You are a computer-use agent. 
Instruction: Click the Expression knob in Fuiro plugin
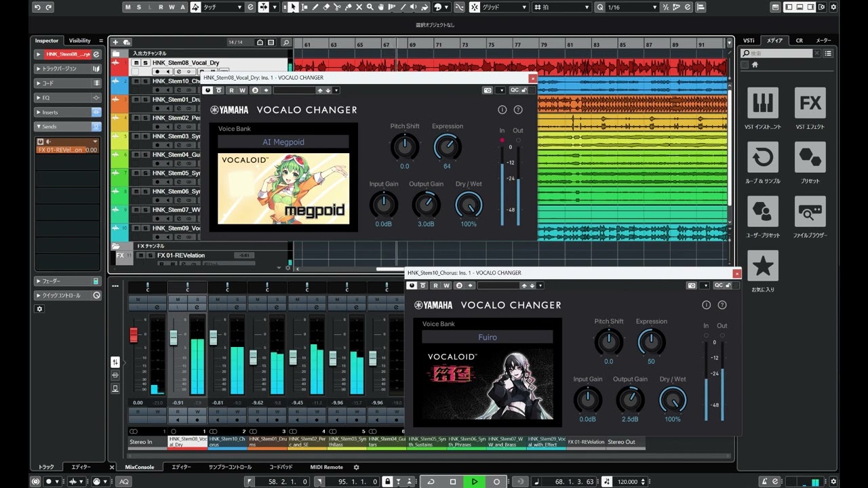tap(651, 342)
